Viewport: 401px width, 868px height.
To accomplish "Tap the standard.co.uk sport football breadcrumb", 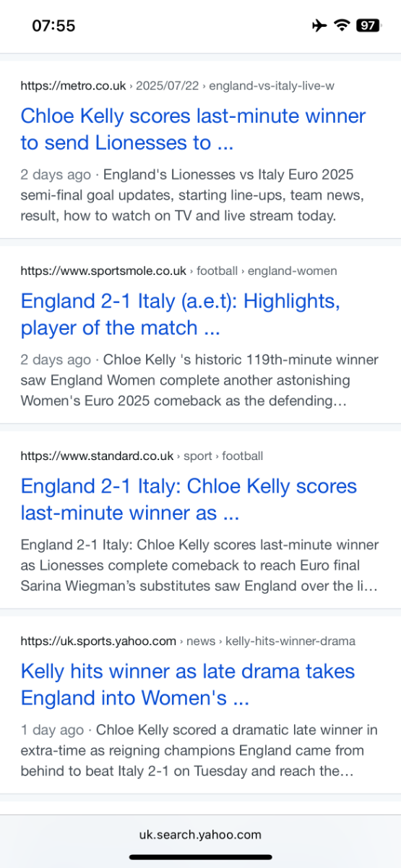I will pyautogui.click(x=142, y=456).
